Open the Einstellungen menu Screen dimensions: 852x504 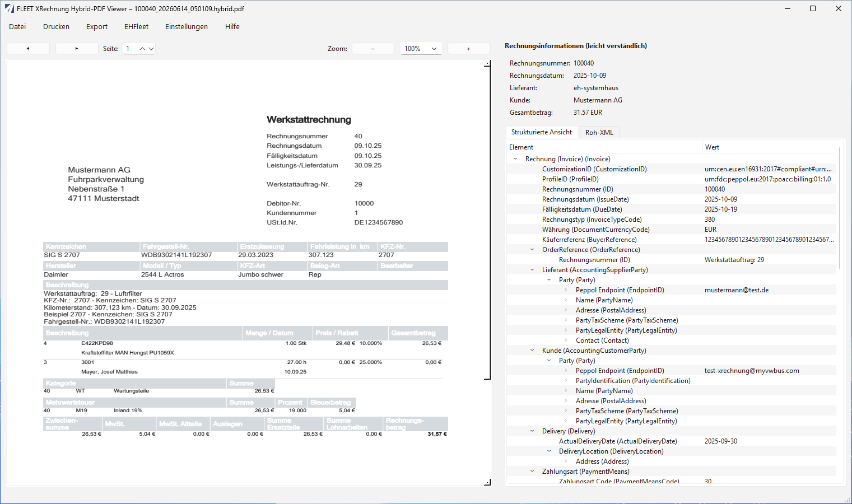coord(187,26)
